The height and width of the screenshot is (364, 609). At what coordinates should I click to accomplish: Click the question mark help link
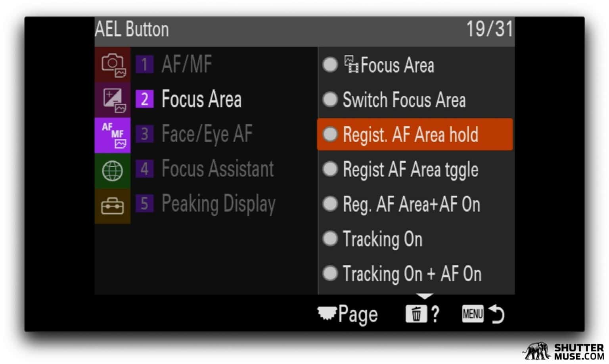click(x=435, y=313)
